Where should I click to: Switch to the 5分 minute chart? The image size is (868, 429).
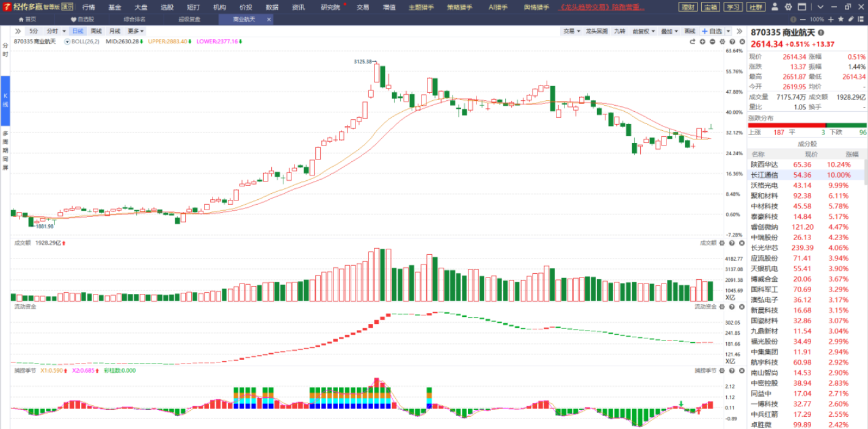pos(33,31)
